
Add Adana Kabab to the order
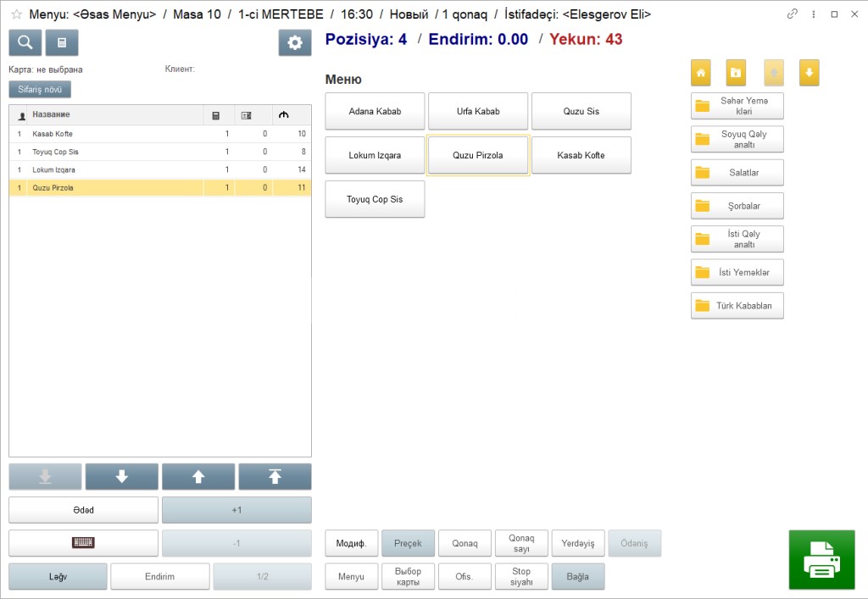pos(375,111)
